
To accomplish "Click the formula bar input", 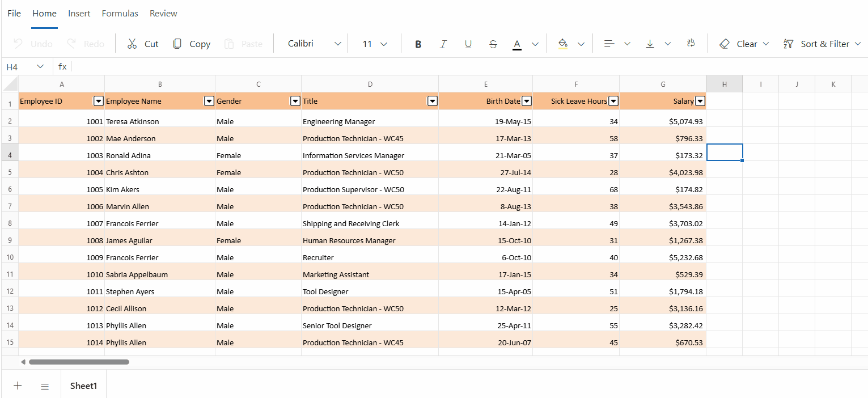I will click(470, 67).
